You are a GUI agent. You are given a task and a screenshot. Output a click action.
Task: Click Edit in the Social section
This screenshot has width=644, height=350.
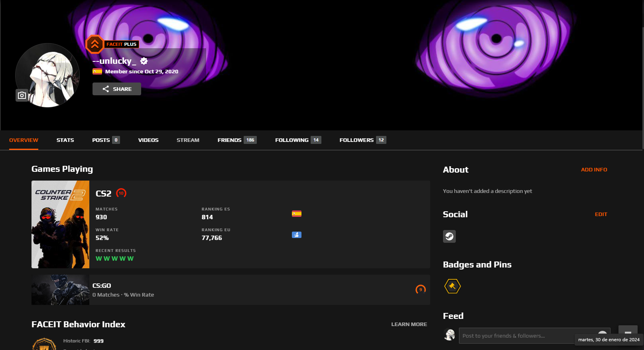(601, 214)
